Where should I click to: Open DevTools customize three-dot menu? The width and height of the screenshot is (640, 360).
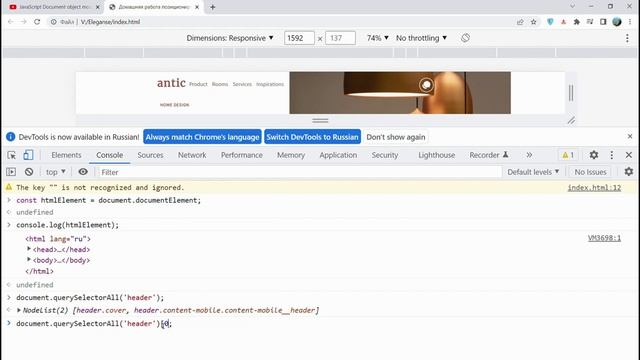tap(611, 155)
